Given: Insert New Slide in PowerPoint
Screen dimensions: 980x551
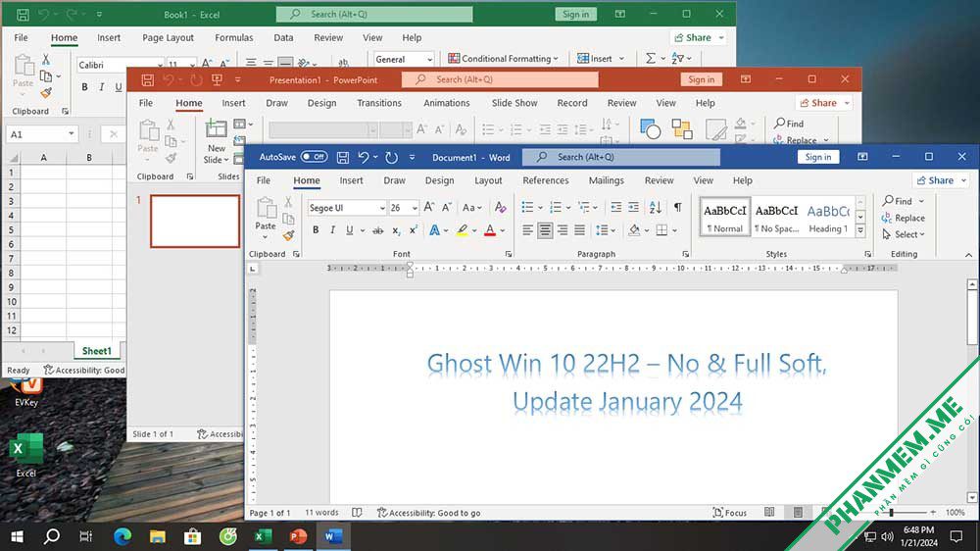Looking at the screenshot, I should click(x=216, y=141).
